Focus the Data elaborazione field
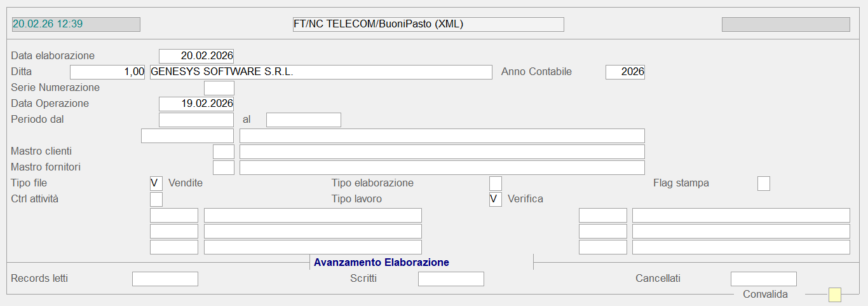Viewport: 868px width, 306px height. coord(196,56)
